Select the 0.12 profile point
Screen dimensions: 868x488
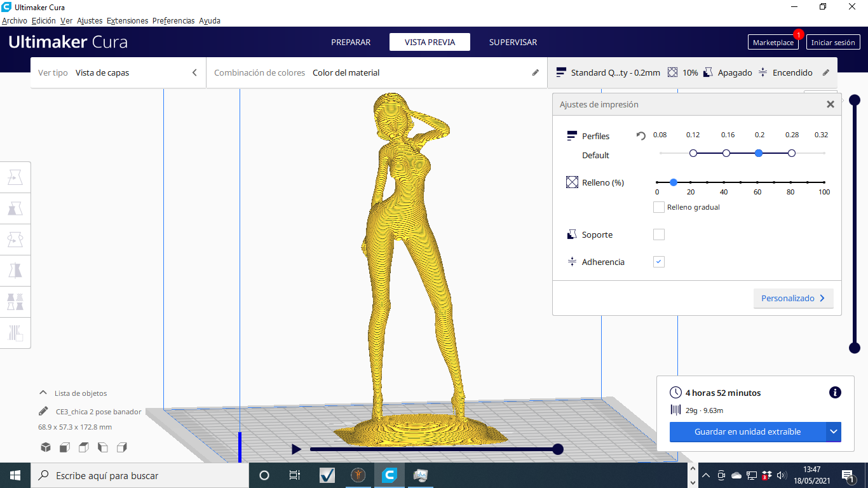point(693,153)
